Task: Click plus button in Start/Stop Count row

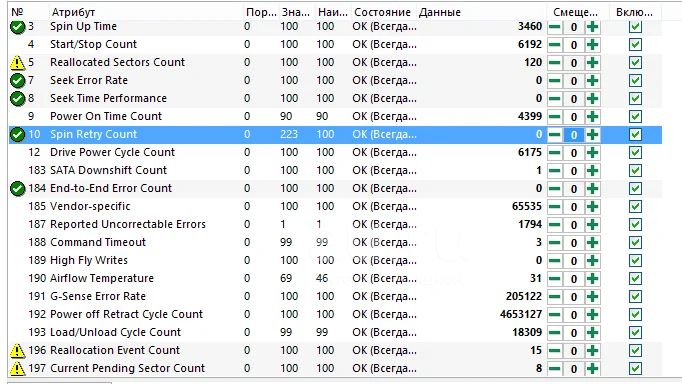Action: pos(592,45)
